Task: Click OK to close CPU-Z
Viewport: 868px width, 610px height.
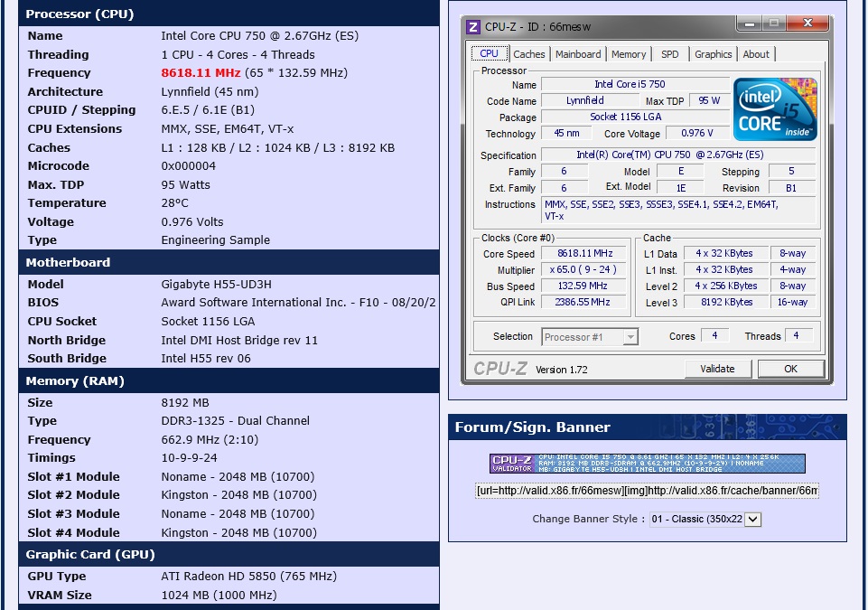Action: (x=790, y=368)
